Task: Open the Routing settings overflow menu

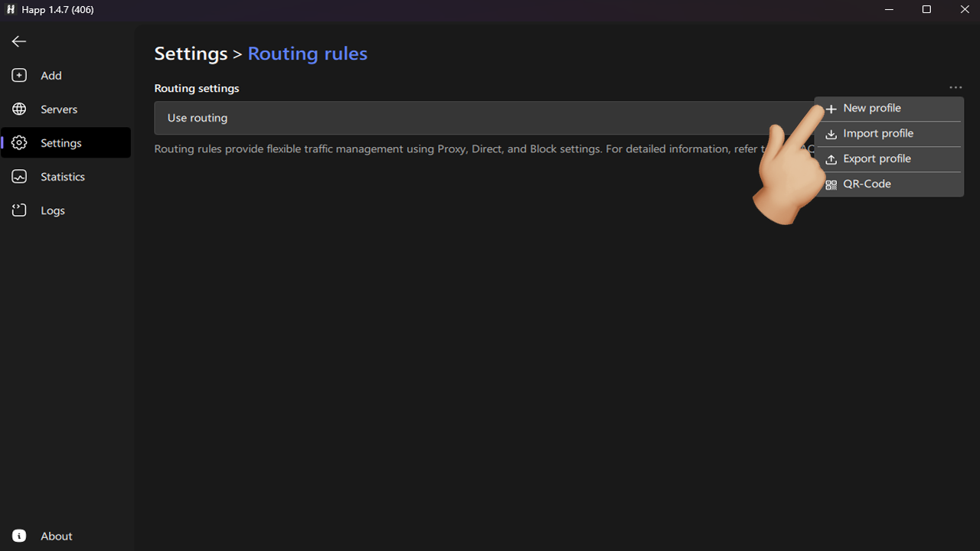Action: tap(955, 87)
